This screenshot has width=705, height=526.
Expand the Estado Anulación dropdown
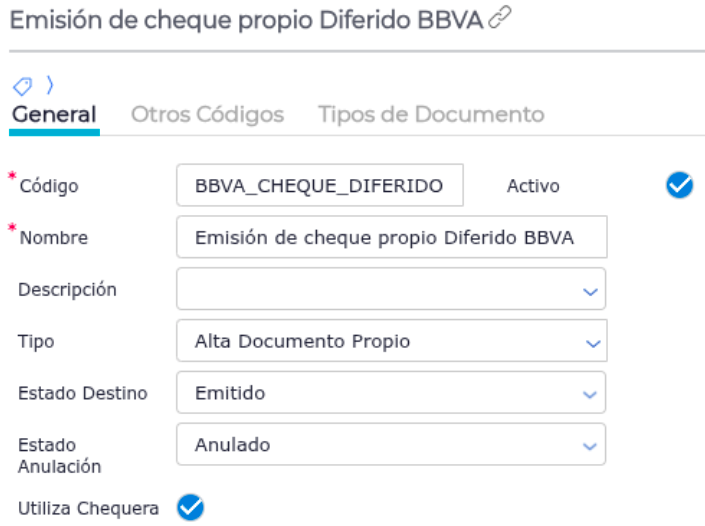[x=590, y=446]
